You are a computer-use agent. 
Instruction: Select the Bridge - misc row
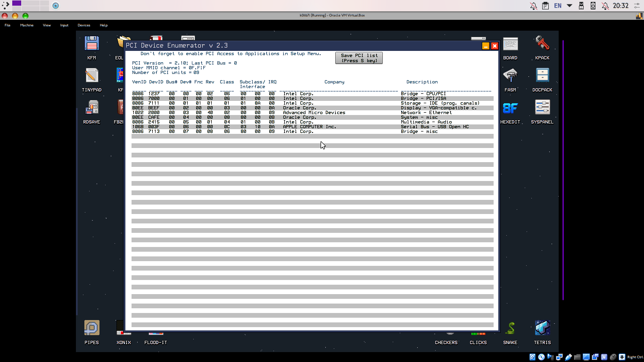[x=313, y=132]
